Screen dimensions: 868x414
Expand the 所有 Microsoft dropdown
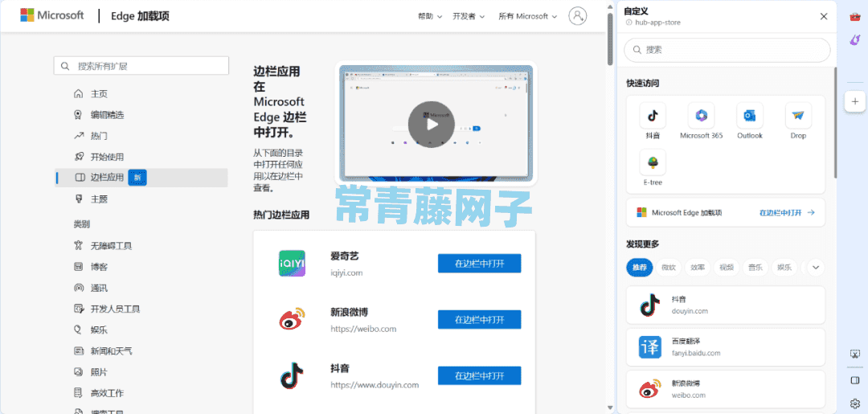[x=527, y=16]
